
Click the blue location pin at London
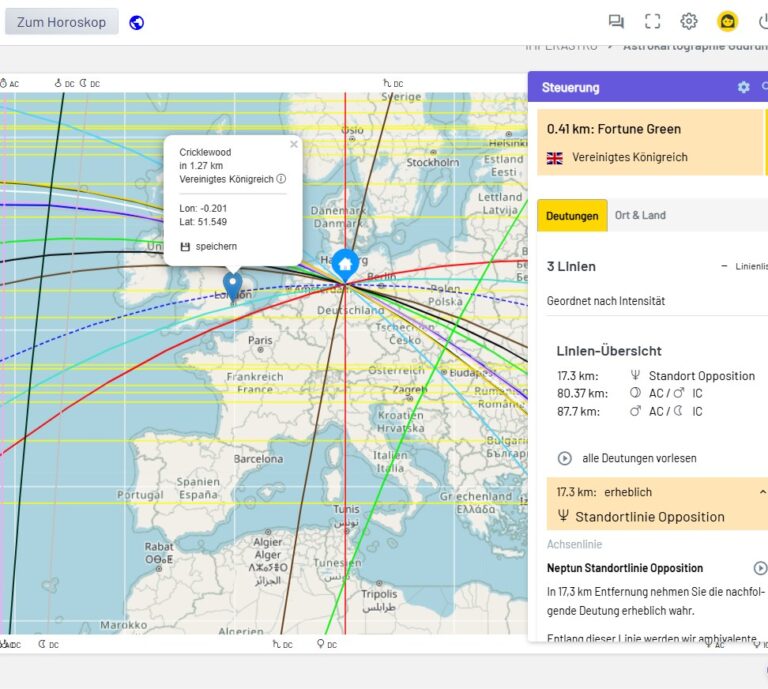click(x=233, y=284)
